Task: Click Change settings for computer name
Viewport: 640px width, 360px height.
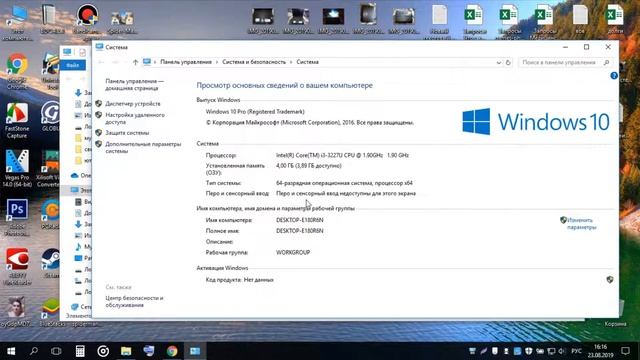Action: tap(581, 224)
